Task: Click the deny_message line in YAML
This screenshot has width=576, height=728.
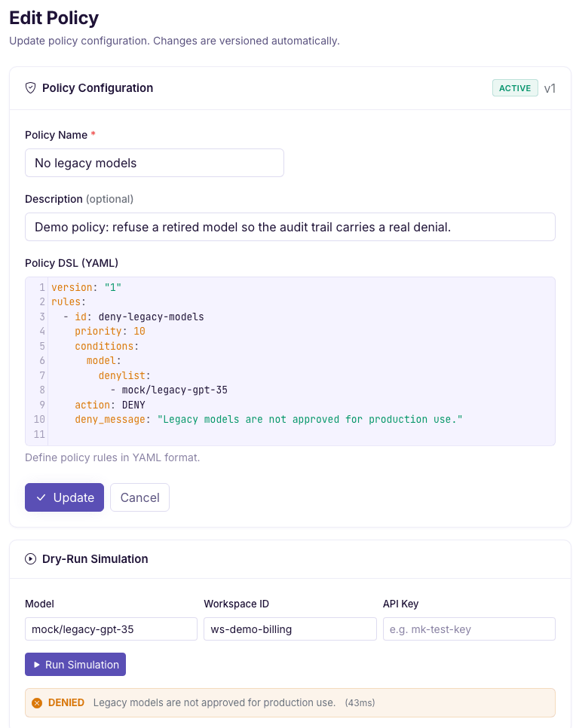Action: 268,419
